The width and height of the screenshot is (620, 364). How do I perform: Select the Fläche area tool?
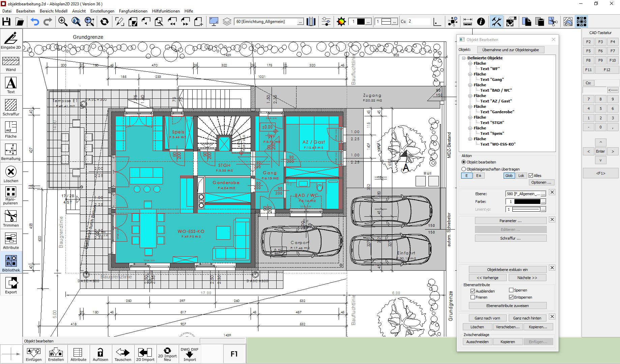click(11, 129)
